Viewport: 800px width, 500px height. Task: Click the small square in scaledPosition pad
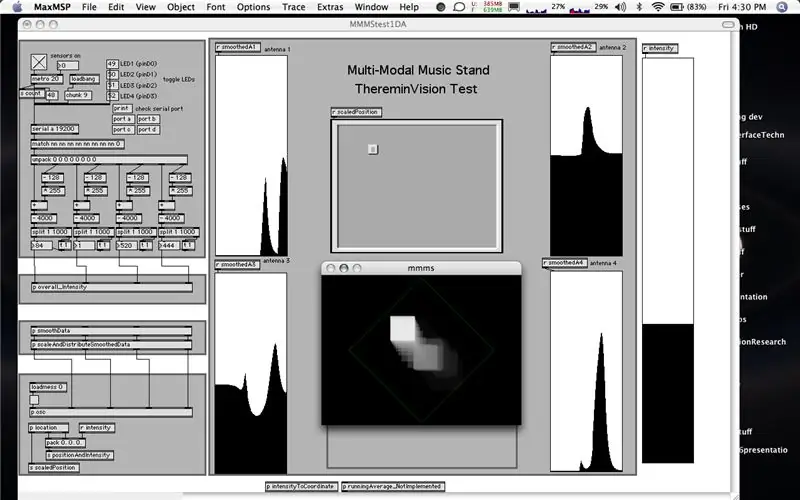point(373,149)
